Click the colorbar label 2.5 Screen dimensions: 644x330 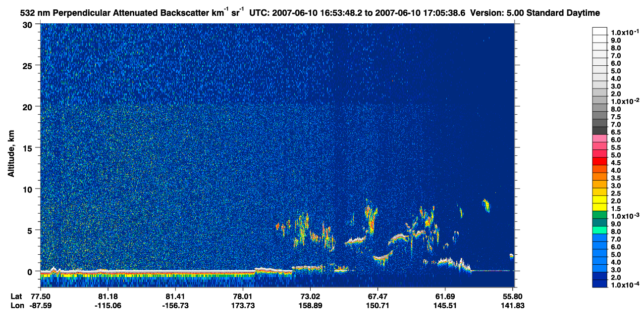pos(617,193)
